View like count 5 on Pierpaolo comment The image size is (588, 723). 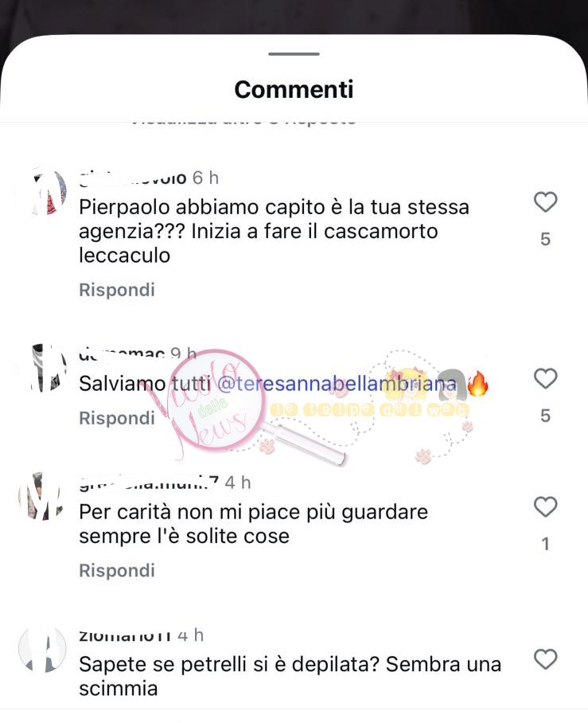point(545,240)
